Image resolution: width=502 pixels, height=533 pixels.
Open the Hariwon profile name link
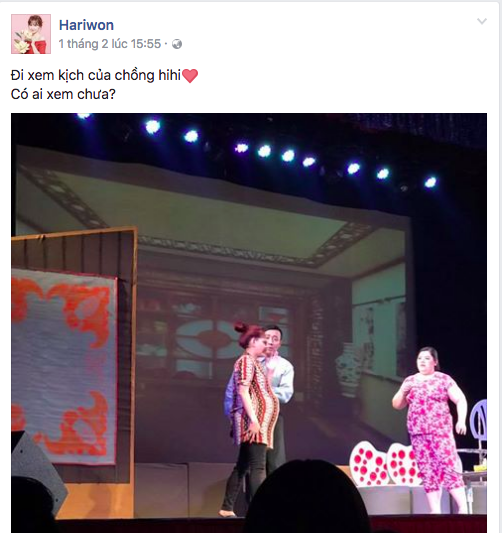(x=86, y=25)
